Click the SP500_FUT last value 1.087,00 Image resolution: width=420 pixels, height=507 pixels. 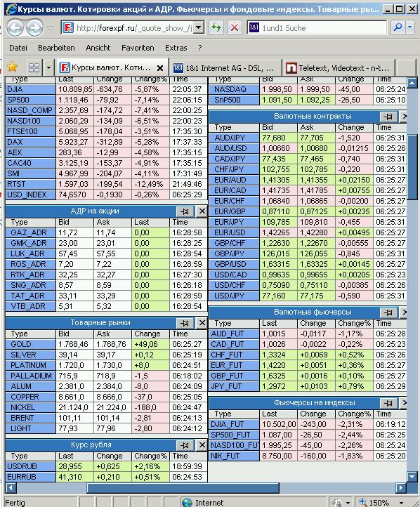278,435
